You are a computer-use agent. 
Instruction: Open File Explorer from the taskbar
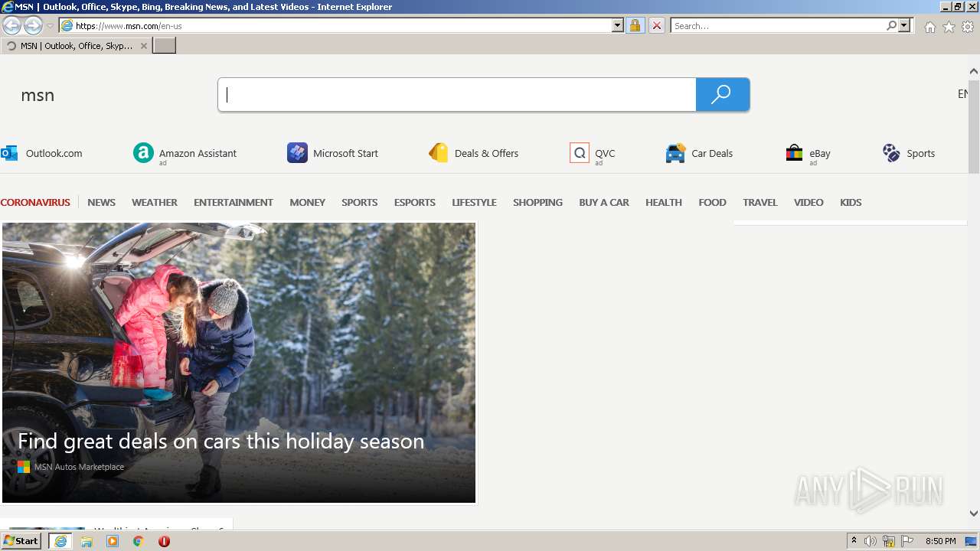[x=87, y=541]
